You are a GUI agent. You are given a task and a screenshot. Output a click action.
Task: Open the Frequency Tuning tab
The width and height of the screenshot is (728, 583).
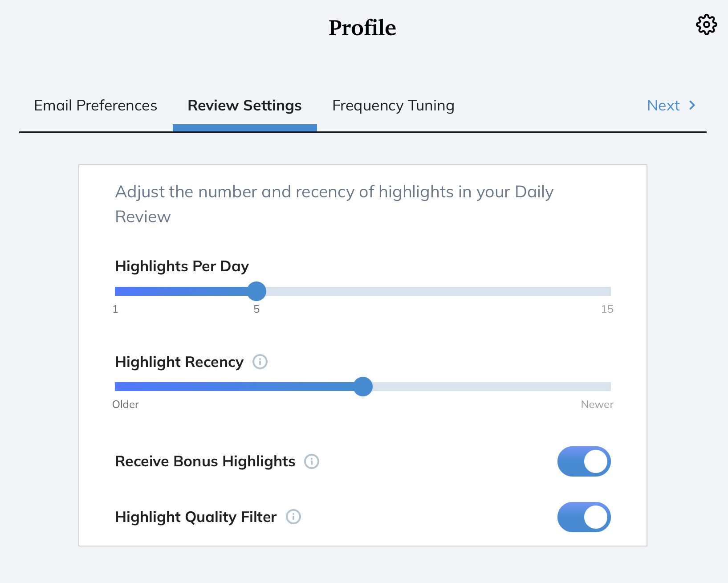coord(393,106)
